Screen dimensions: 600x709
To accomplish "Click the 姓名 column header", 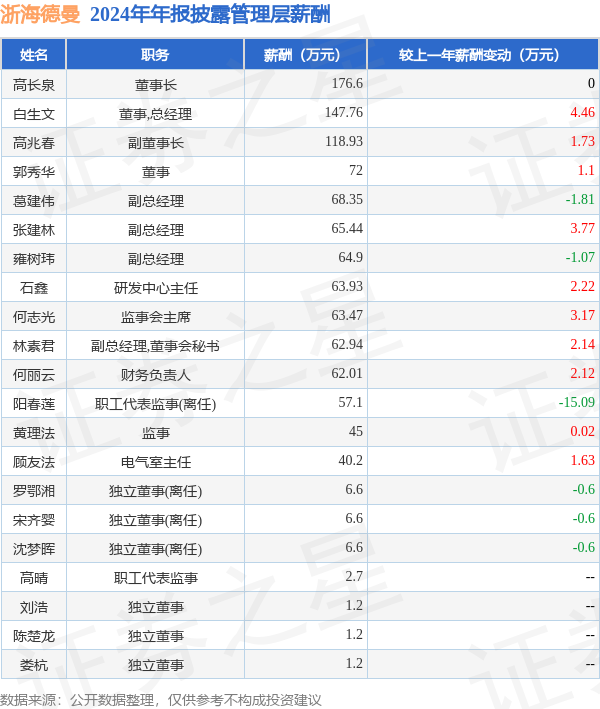I will coord(33,55).
